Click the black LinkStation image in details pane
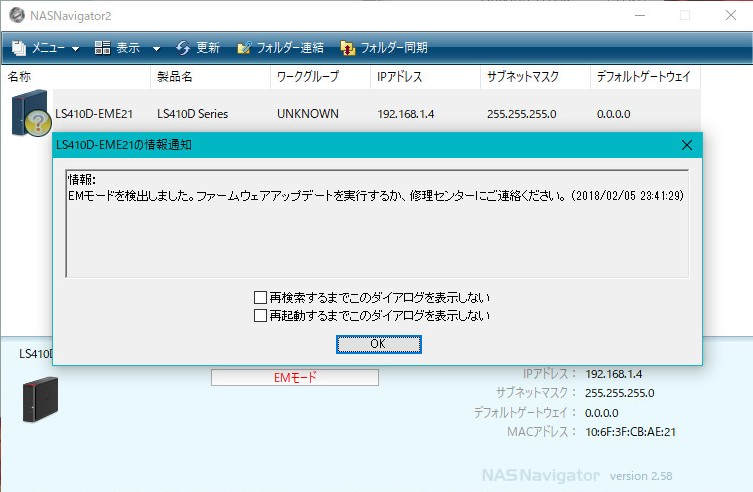Viewport: 753px width, 492px height. click(x=40, y=399)
